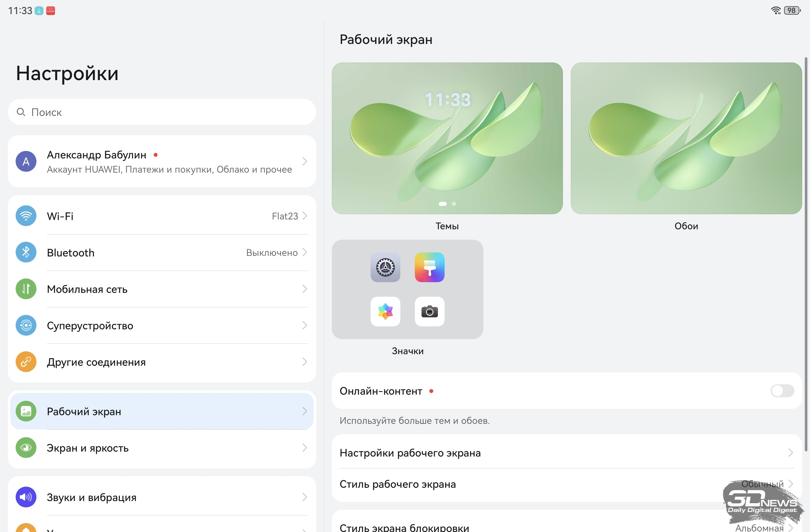This screenshot has width=810, height=532.
Task: Open the Обои wallpaper thumbnail
Action: point(686,138)
